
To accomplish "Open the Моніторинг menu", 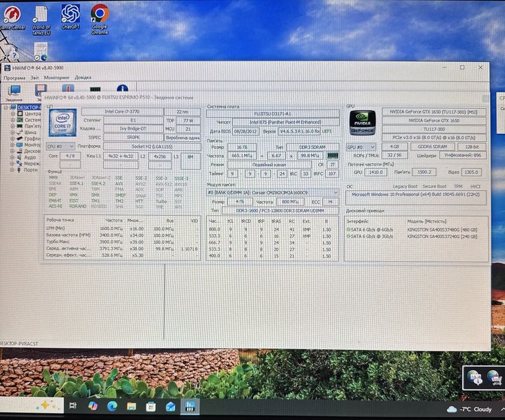I will point(57,77).
